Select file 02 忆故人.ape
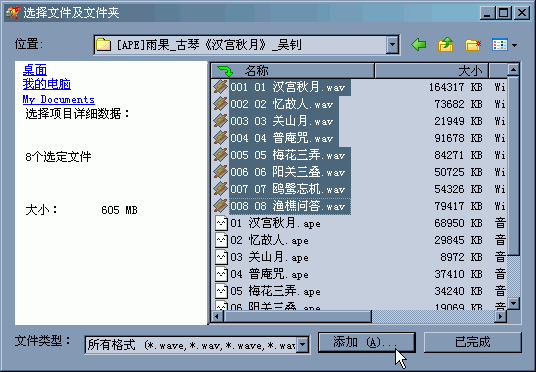The width and height of the screenshot is (536, 372). point(269,240)
